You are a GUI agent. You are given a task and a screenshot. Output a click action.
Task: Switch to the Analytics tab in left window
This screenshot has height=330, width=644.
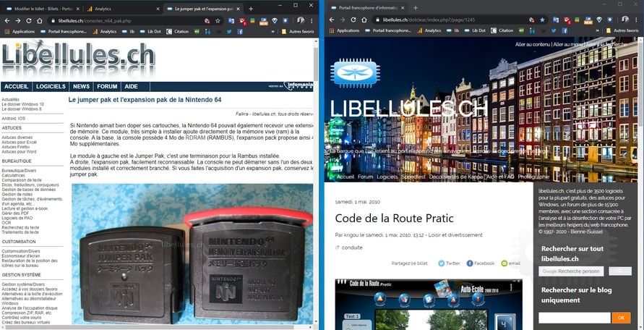pyautogui.click(x=121, y=9)
